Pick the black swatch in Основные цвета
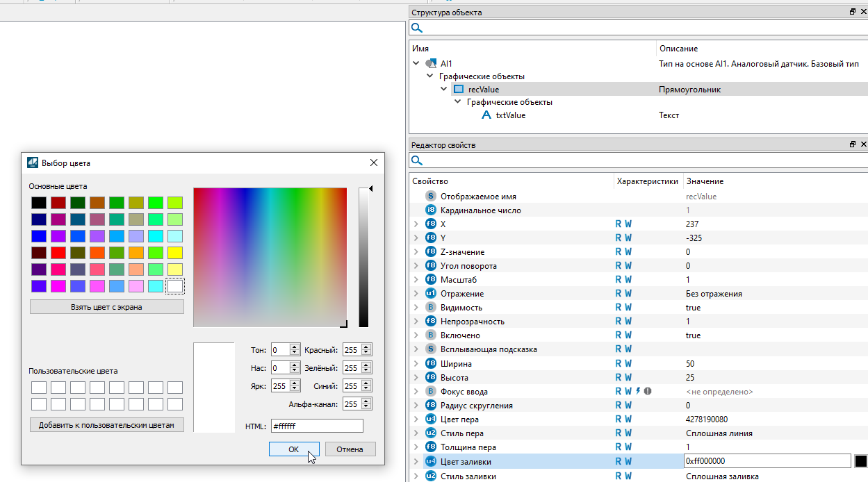The image size is (868, 482). click(x=38, y=203)
